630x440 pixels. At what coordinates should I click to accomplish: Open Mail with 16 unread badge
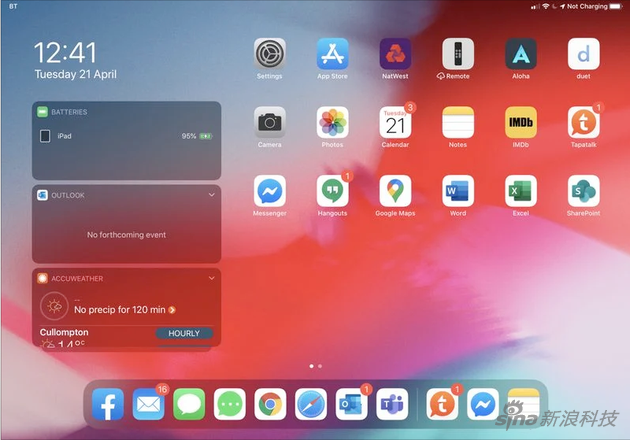(148, 404)
